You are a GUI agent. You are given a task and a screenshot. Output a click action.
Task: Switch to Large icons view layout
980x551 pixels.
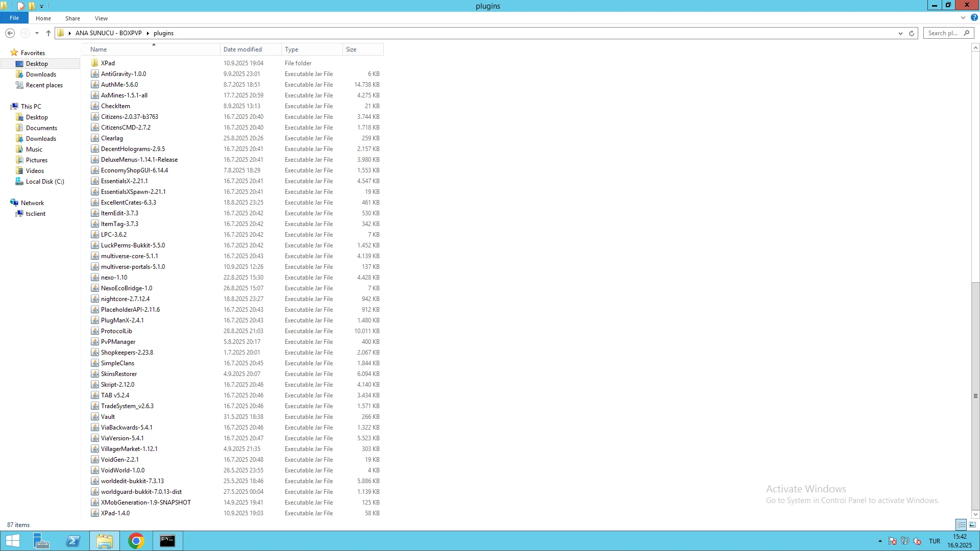pos(972,524)
